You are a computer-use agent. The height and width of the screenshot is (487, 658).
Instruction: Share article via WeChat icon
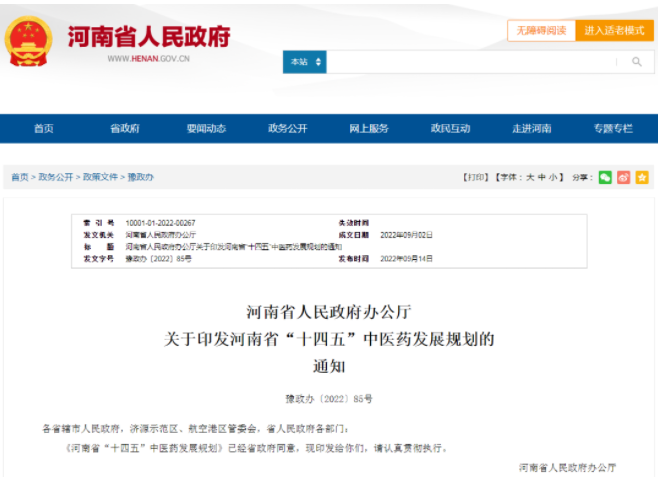[605, 177]
